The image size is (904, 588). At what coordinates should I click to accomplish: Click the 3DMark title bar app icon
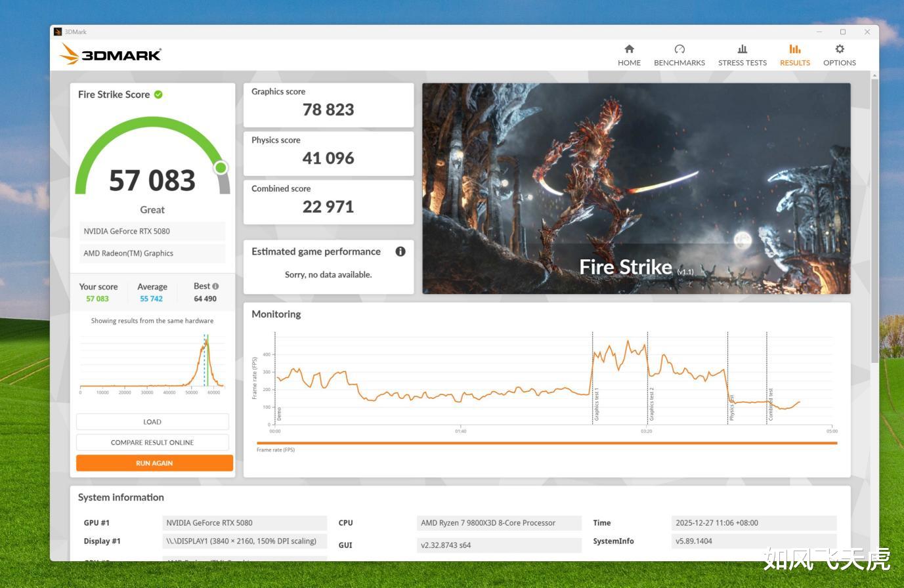point(58,31)
